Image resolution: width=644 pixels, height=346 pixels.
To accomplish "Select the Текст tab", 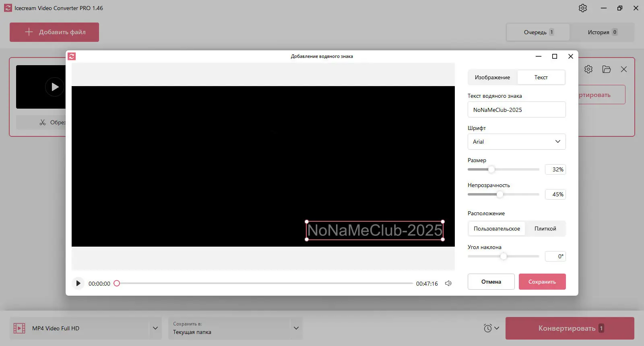I will pos(541,77).
